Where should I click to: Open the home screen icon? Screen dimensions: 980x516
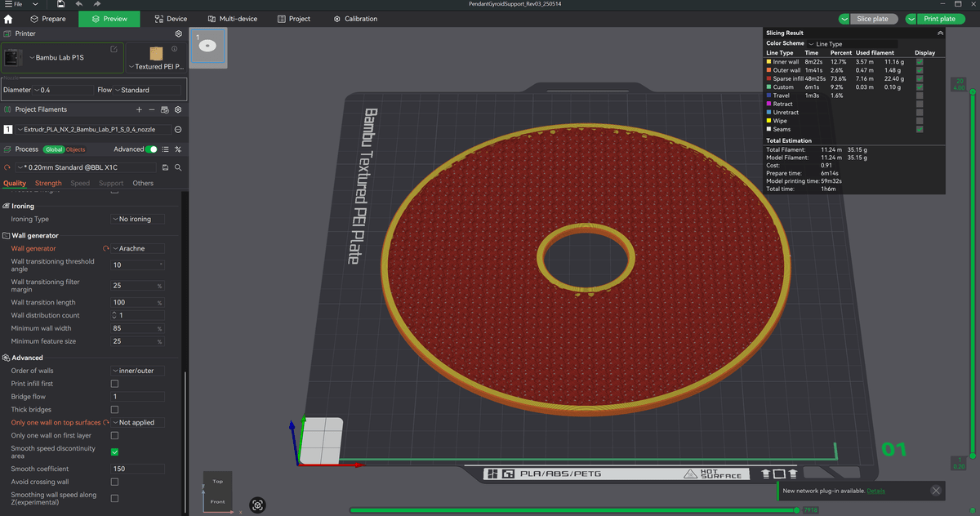tap(8, 19)
